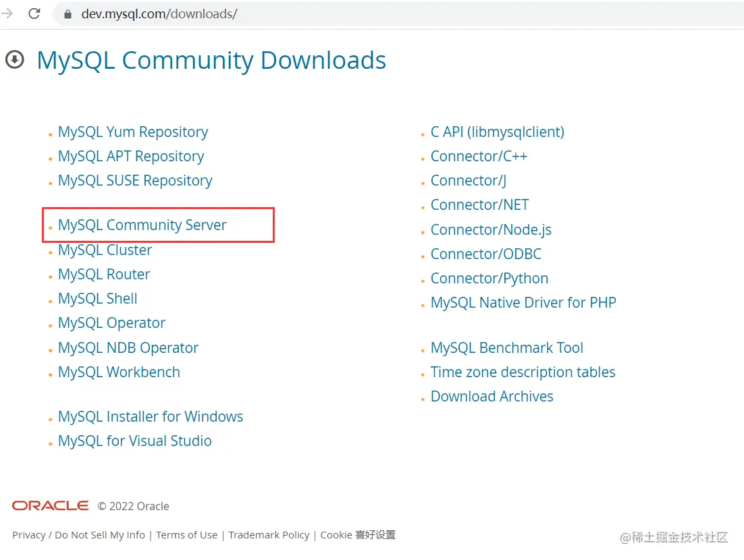Open MySQL Cluster link
The width and height of the screenshot is (744, 560).
tap(105, 250)
